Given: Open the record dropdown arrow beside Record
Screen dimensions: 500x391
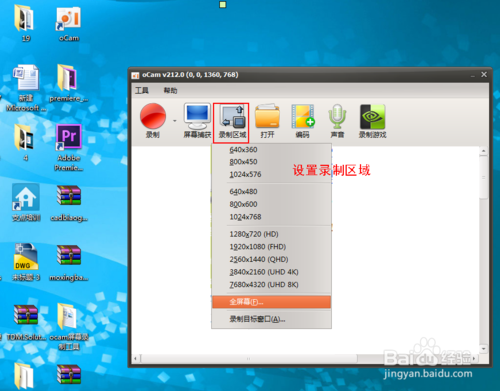Looking at the screenshot, I should click(175, 121).
